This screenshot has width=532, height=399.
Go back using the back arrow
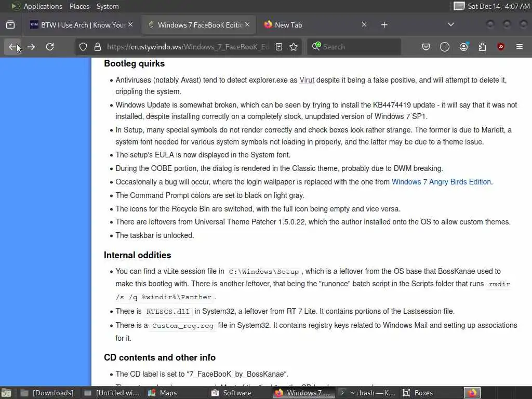tap(12, 47)
